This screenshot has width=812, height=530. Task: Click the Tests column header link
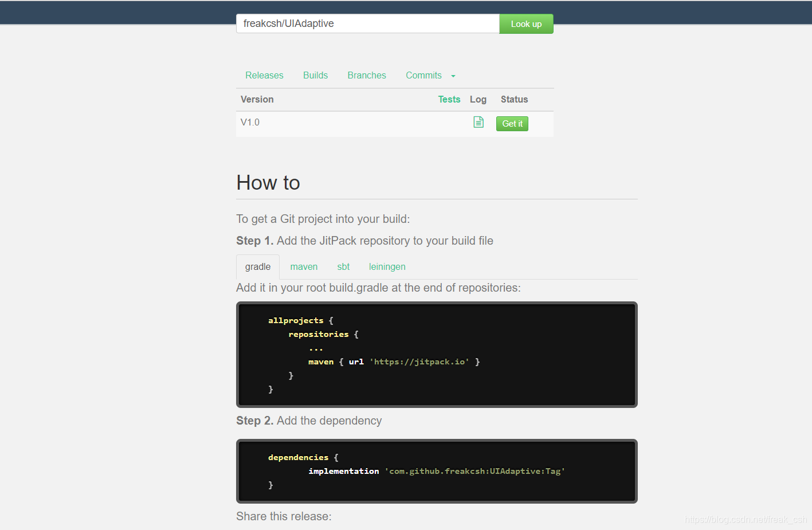coord(449,100)
